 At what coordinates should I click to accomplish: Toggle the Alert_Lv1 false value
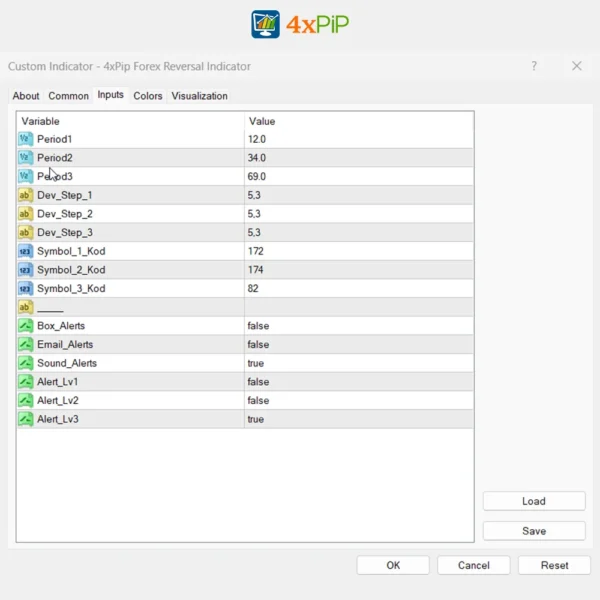tap(258, 382)
